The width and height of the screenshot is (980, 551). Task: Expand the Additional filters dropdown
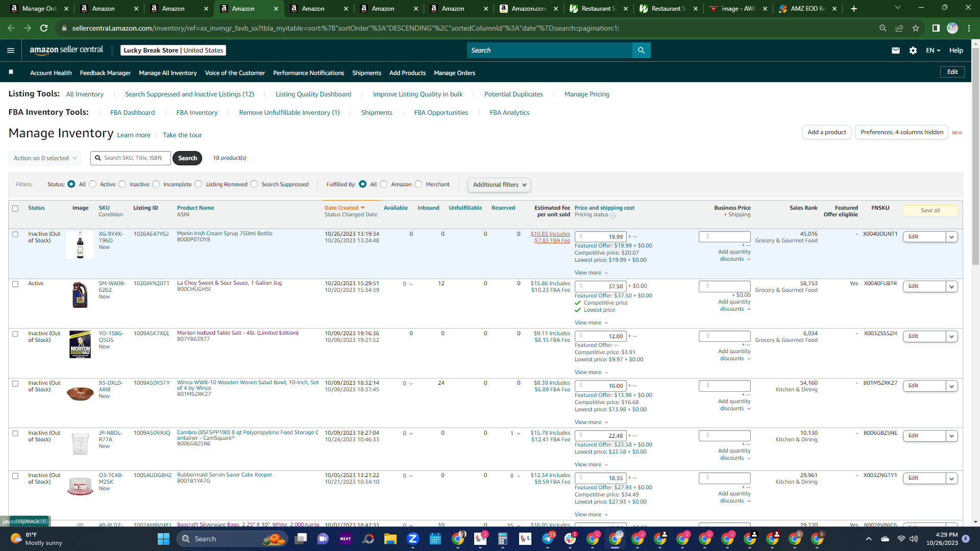coord(499,185)
